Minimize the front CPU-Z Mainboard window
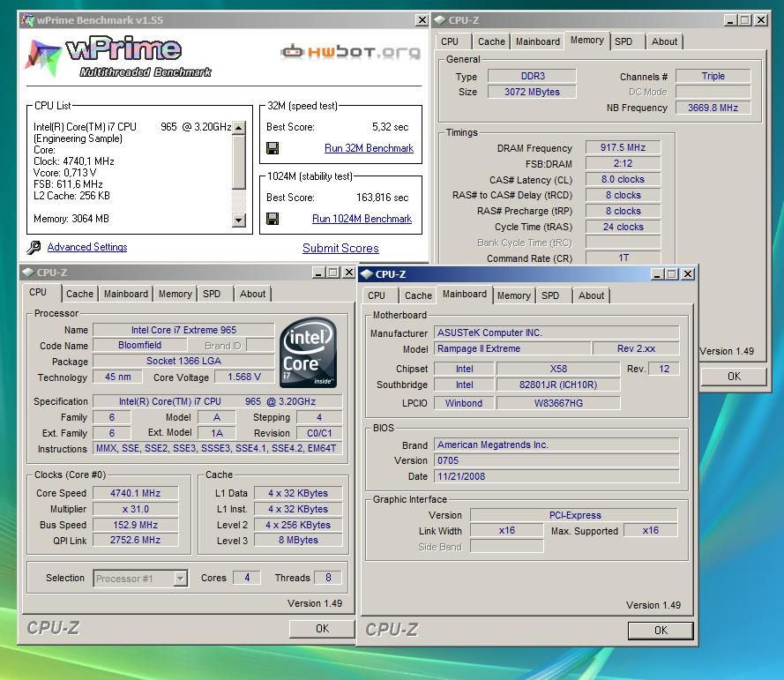The width and height of the screenshot is (784, 680). (658, 274)
